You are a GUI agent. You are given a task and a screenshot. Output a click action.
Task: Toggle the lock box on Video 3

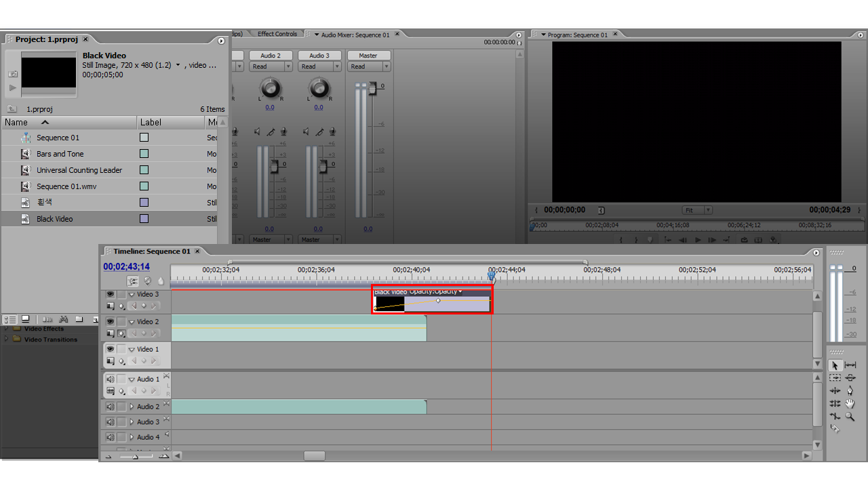[x=121, y=294]
